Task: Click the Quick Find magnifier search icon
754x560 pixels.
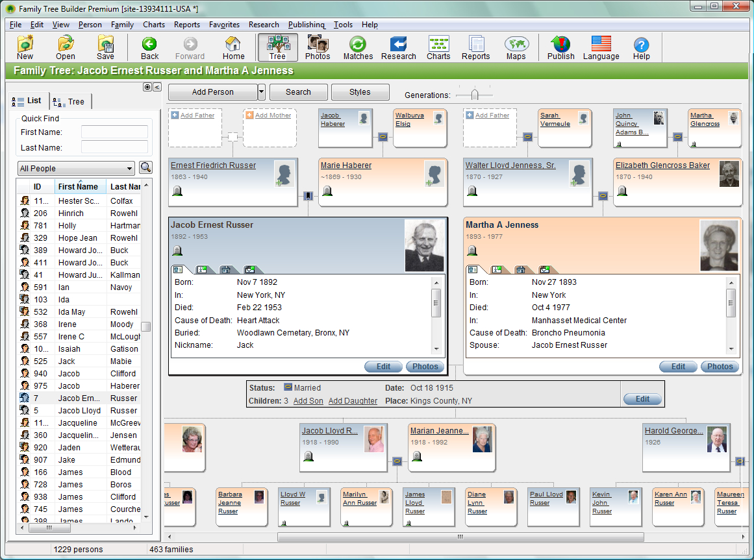Action: click(x=145, y=168)
